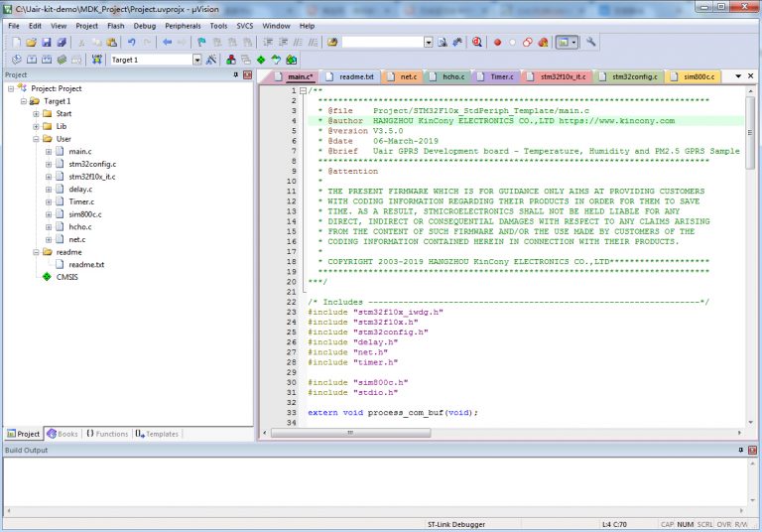
Task: Open the Window layout dropdown button
Action: pos(568,43)
